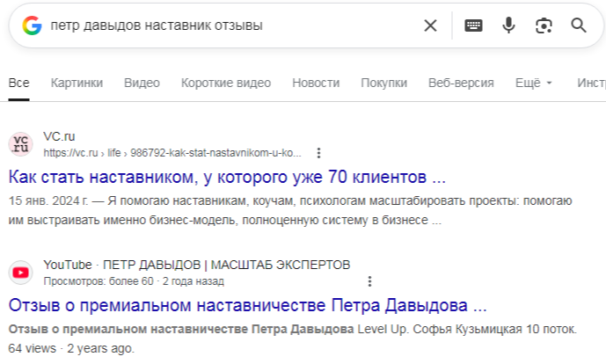Image resolution: width=606 pixels, height=364 pixels.
Task: Open search by image camera icon
Action: pos(544,25)
